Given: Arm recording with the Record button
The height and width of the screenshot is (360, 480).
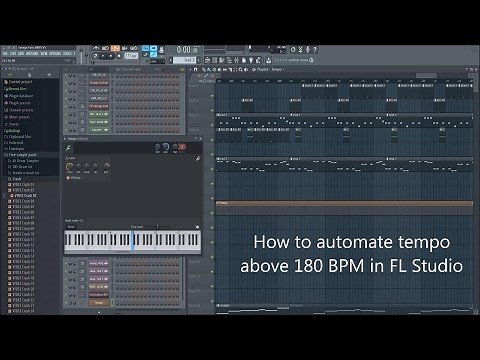Looking at the screenshot, I should [x=119, y=56].
